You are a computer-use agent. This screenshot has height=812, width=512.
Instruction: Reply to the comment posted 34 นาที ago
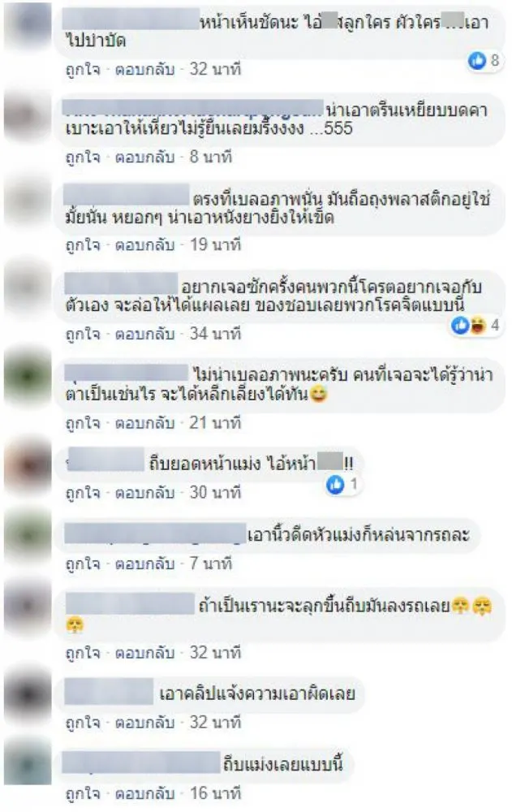(x=144, y=334)
